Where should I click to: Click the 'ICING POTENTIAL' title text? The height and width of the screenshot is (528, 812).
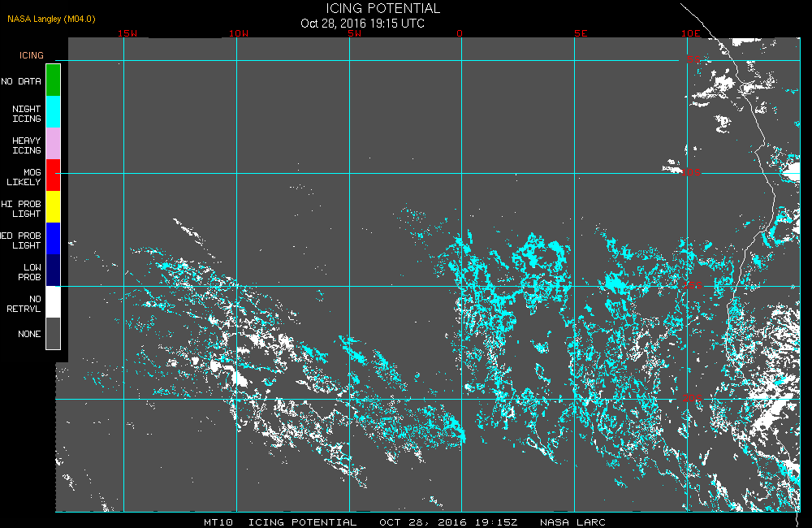click(382, 8)
